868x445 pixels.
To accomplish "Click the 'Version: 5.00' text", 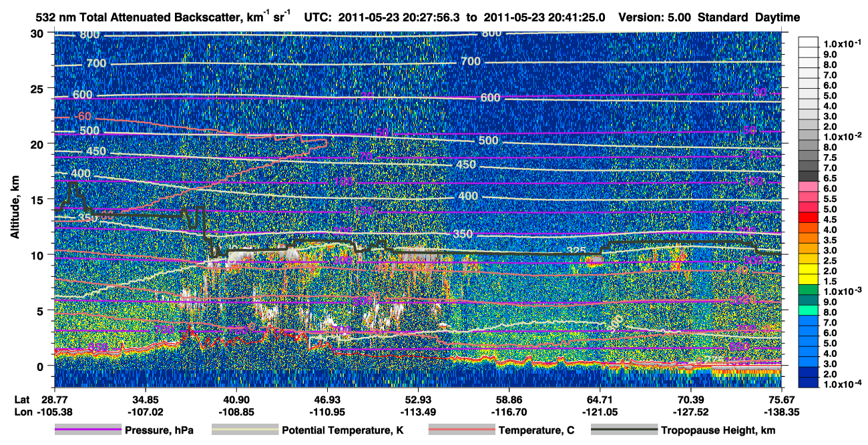I will pyautogui.click(x=656, y=17).
